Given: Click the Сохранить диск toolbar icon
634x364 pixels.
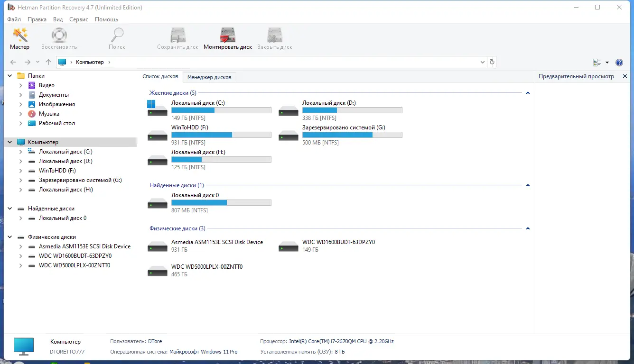Looking at the screenshot, I should coord(178,36).
